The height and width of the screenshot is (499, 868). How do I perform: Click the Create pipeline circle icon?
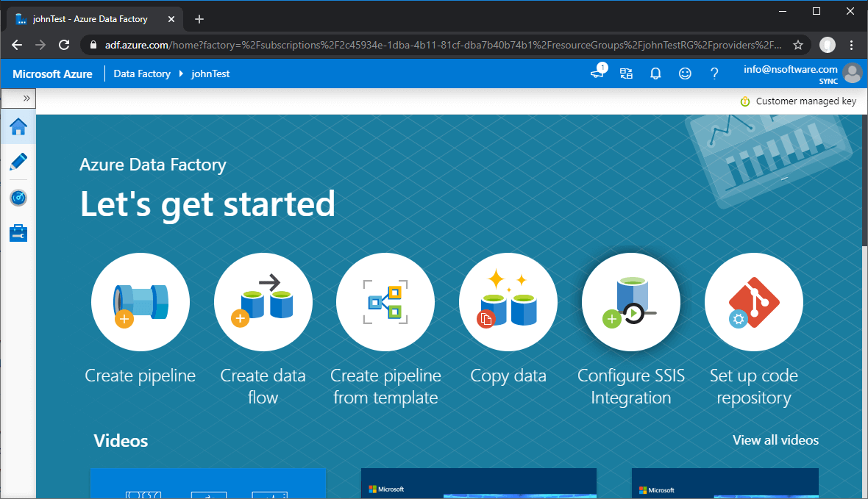(140, 302)
